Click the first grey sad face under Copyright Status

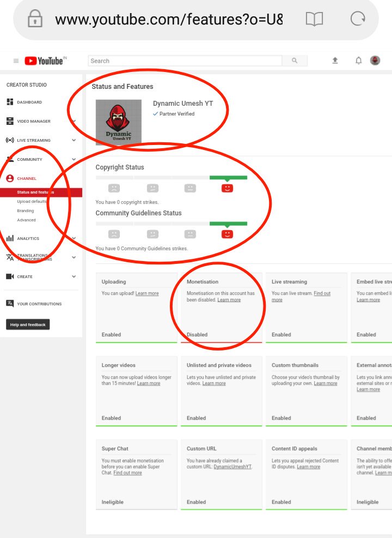click(114, 188)
